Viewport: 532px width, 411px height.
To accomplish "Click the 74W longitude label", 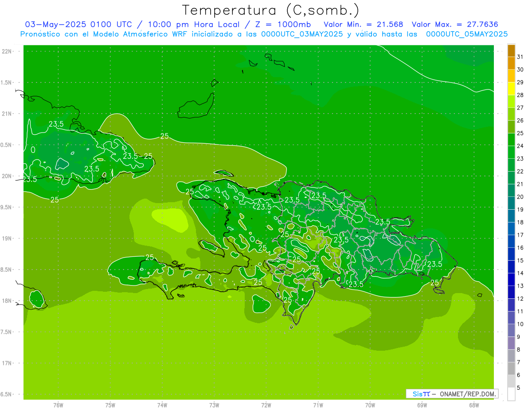I will point(162,405).
